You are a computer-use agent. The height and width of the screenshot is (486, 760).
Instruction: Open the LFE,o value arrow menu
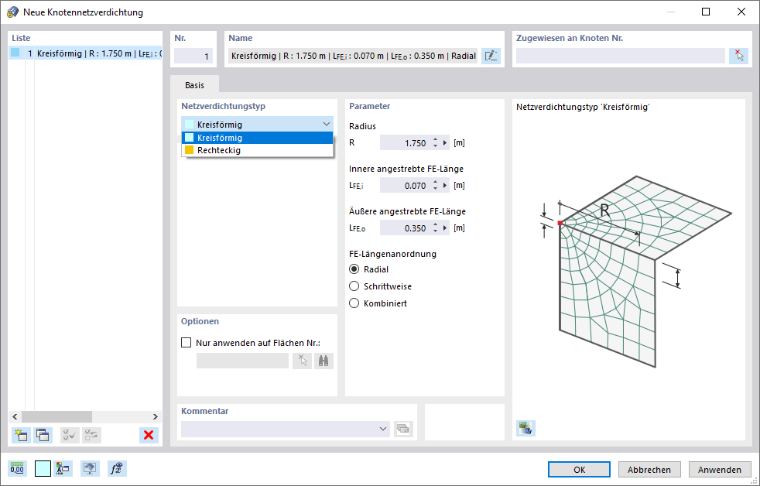click(445, 228)
